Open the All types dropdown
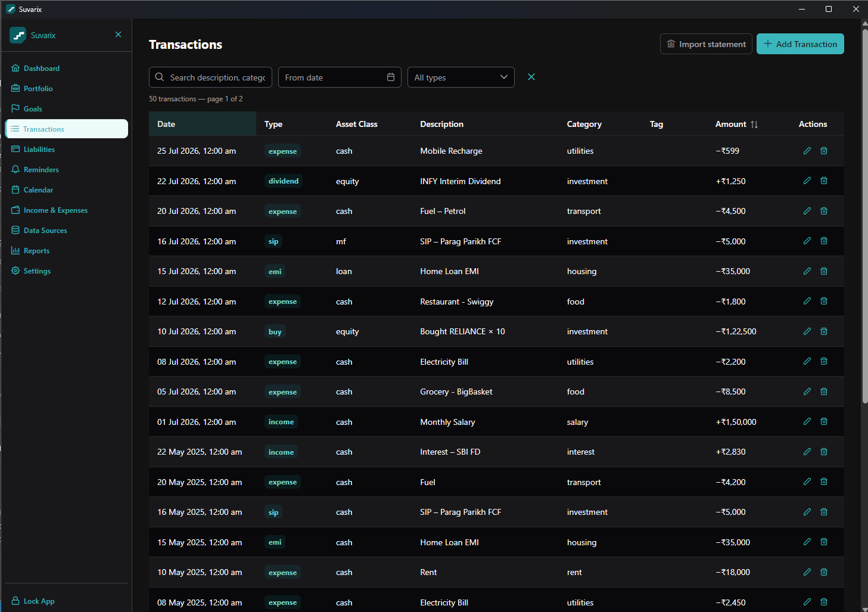Screen dimensions: 868x612 click(461, 77)
